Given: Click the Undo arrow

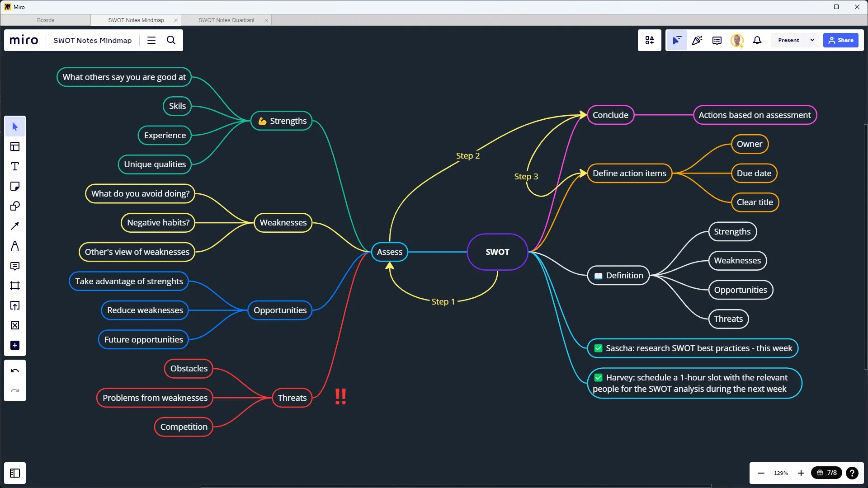Looking at the screenshot, I should 15,371.
